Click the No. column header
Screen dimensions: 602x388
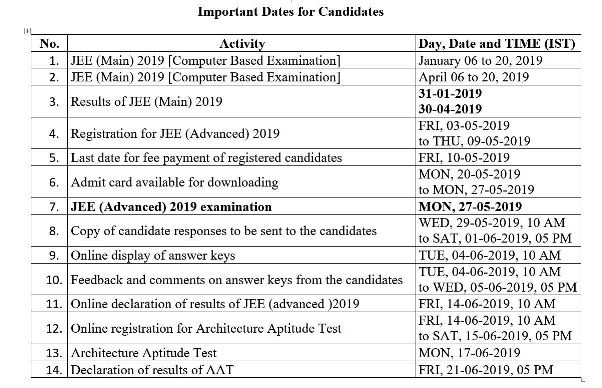50,44
